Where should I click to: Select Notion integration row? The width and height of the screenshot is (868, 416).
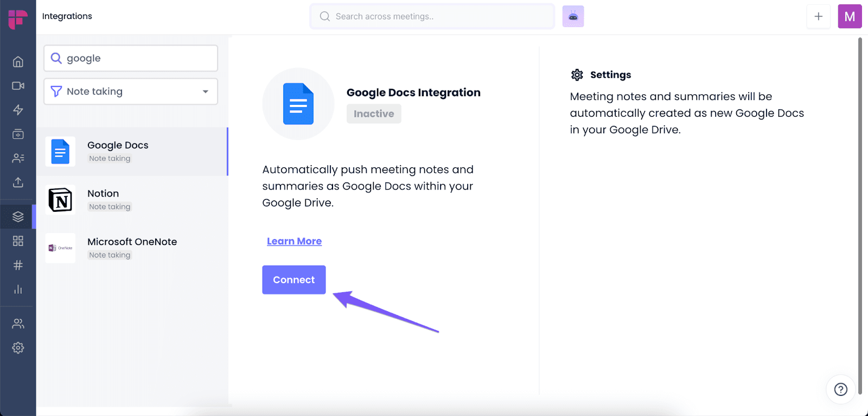coord(132,200)
